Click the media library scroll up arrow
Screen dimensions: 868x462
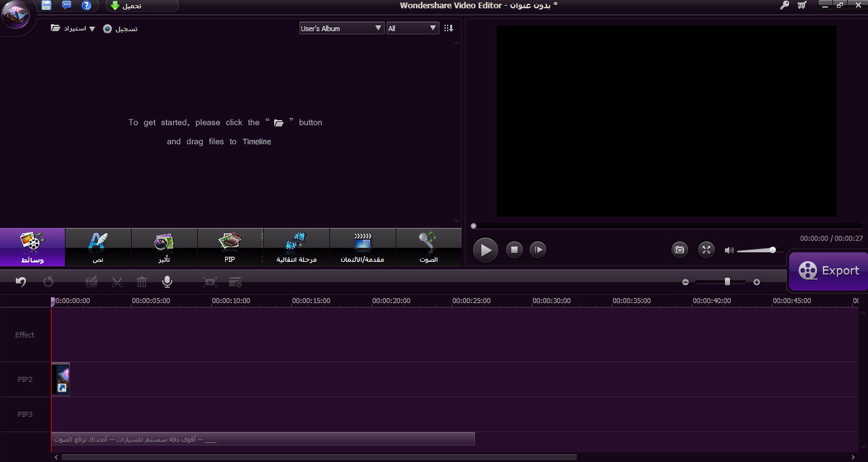(x=456, y=43)
